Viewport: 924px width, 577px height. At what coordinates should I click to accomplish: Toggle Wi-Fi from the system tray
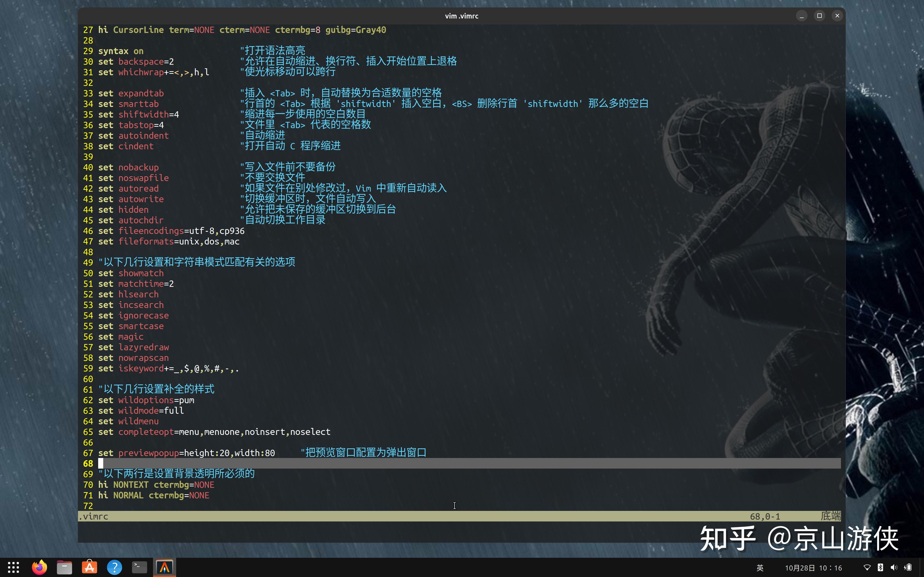[x=867, y=567]
